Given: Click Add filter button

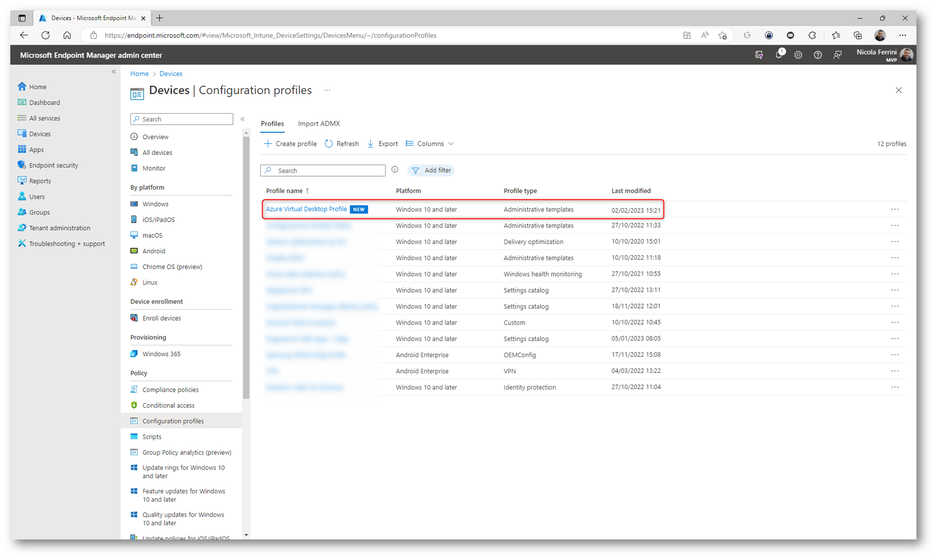Looking at the screenshot, I should pos(431,170).
